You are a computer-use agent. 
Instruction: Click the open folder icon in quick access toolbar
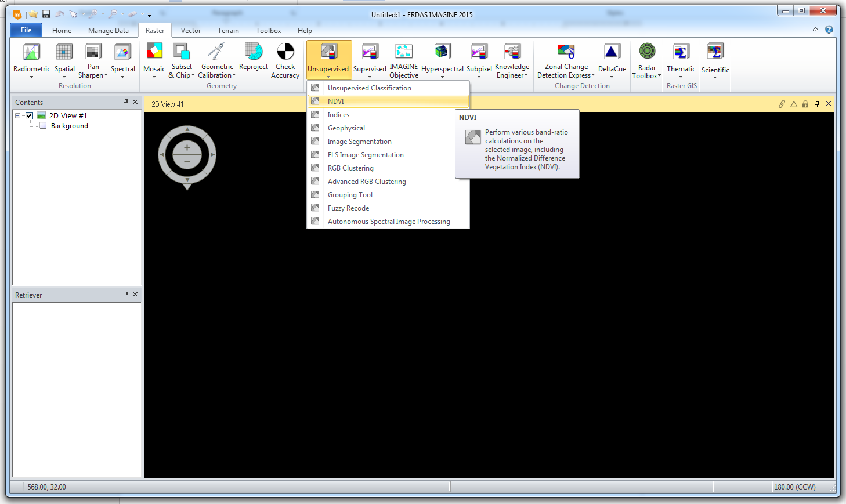(34, 14)
